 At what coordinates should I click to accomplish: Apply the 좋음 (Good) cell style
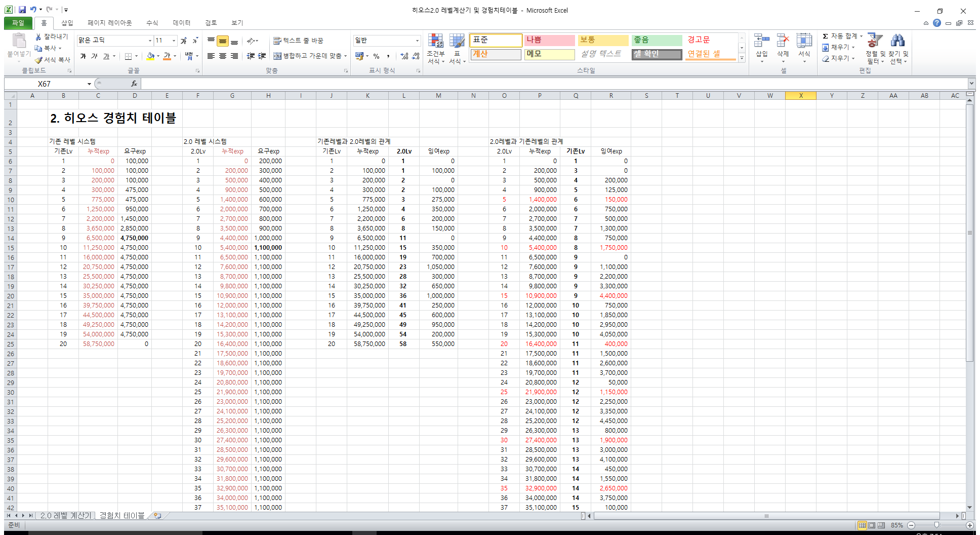click(x=657, y=40)
